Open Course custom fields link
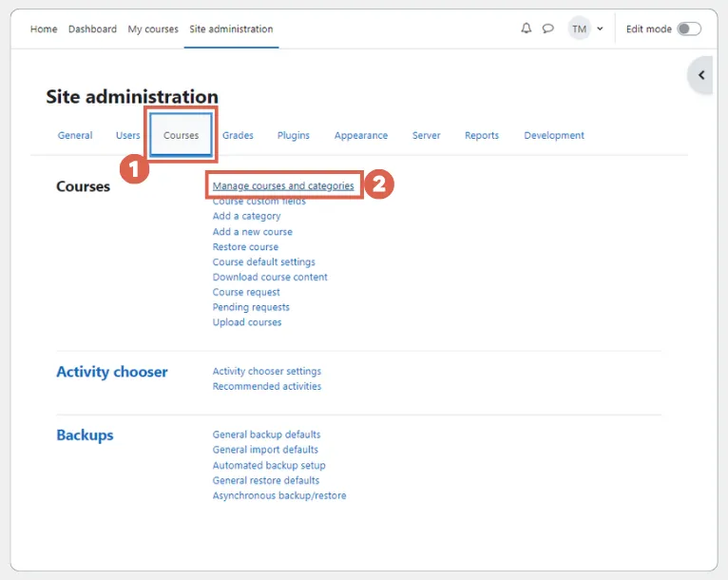 [x=259, y=201]
